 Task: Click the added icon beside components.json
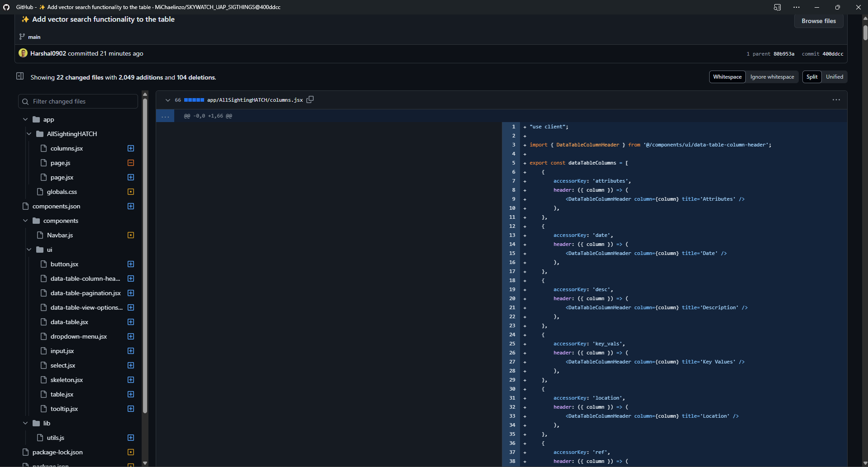click(x=131, y=206)
